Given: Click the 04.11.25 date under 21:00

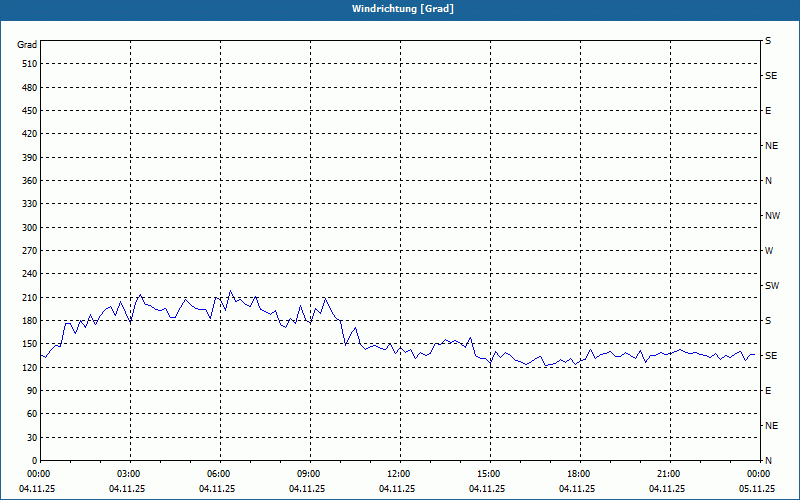Looking at the screenshot, I should pos(667,489).
